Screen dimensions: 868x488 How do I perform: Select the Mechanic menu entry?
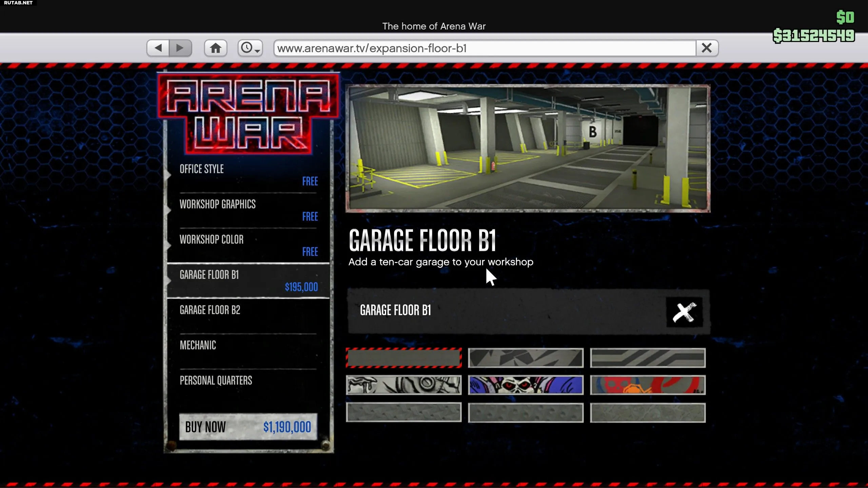tap(248, 350)
